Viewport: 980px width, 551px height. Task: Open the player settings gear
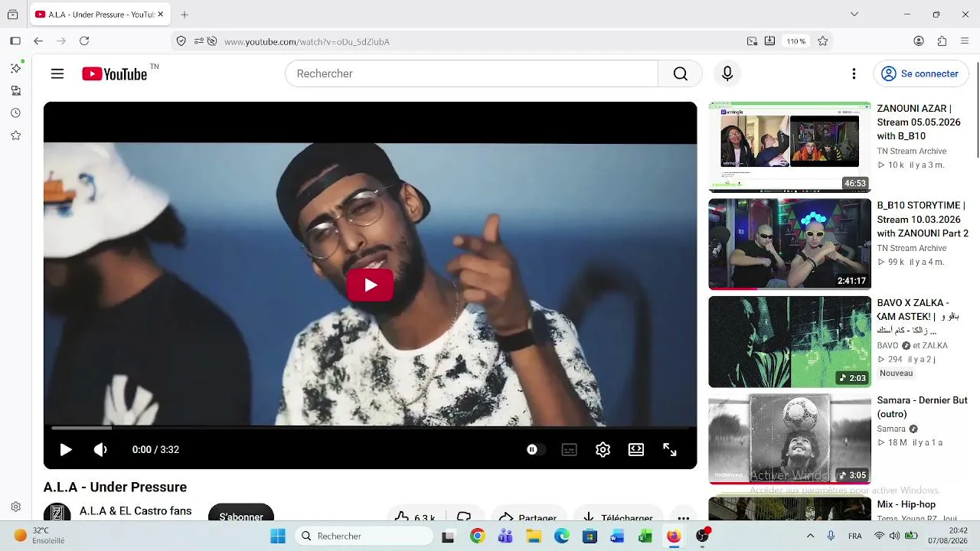603,450
